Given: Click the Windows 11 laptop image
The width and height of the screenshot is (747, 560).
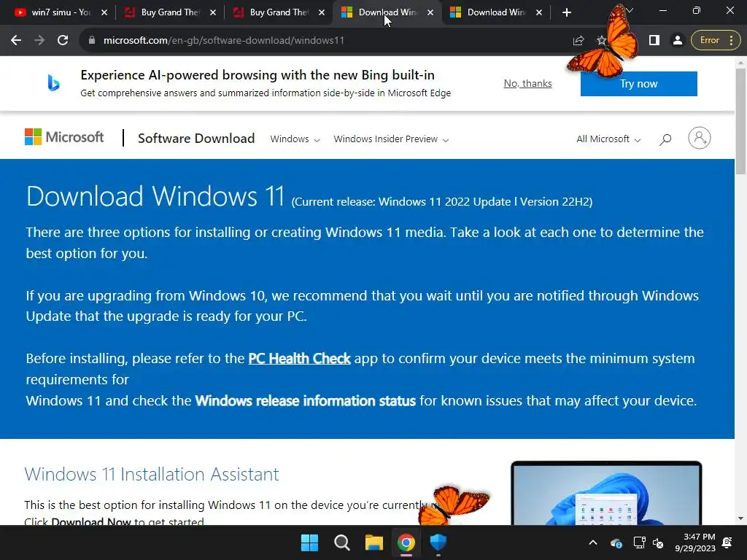Looking at the screenshot, I should pos(606,494).
